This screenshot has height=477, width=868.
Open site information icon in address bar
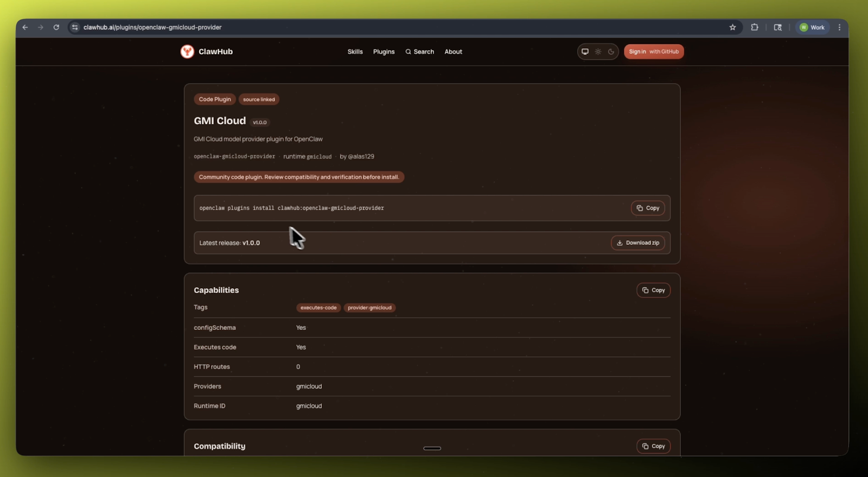tap(75, 27)
